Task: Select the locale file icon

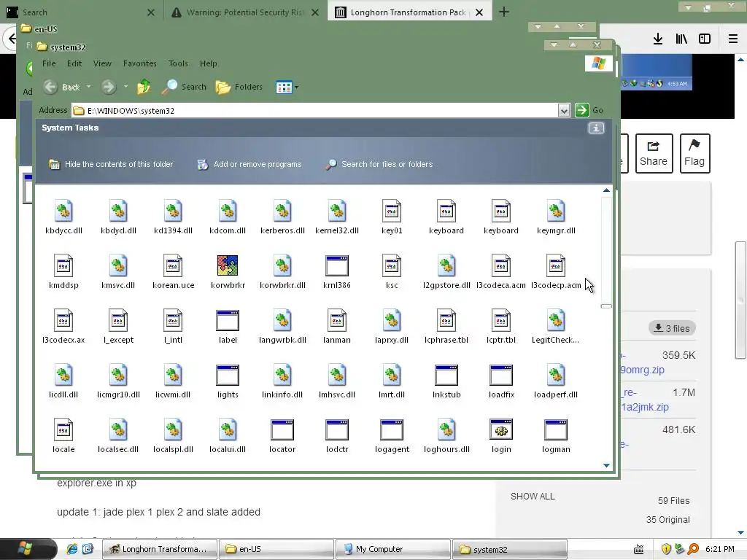Action: click(63, 430)
